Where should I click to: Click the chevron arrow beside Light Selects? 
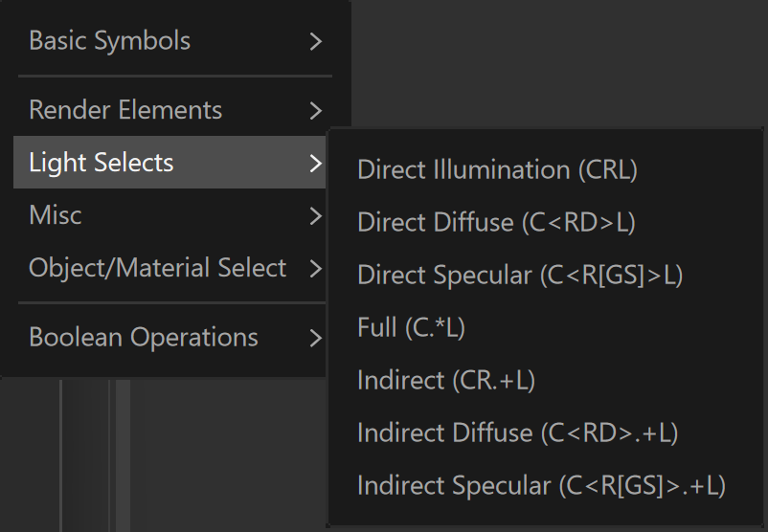coord(316,163)
